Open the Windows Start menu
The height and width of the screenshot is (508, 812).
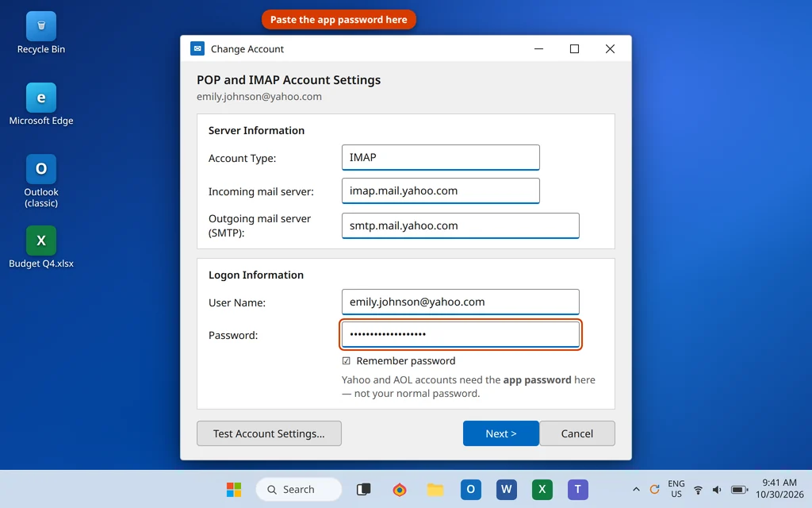click(234, 489)
